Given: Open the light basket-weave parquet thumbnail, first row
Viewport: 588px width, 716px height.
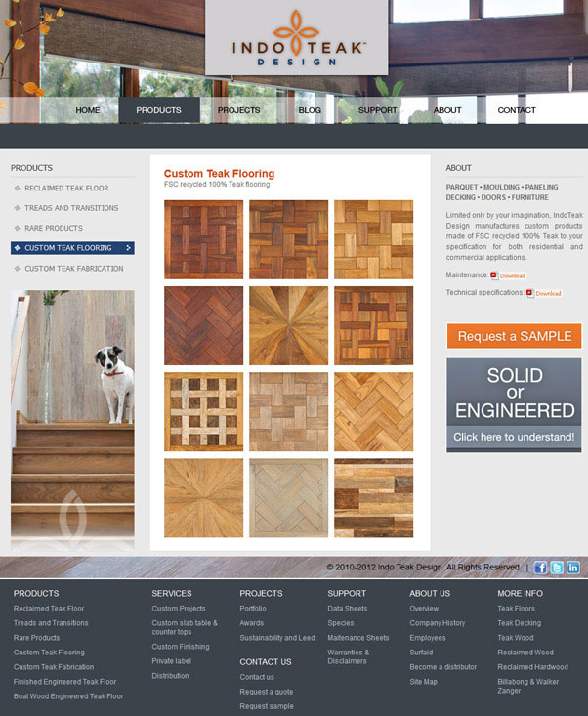Looking at the screenshot, I should point(373,239).
